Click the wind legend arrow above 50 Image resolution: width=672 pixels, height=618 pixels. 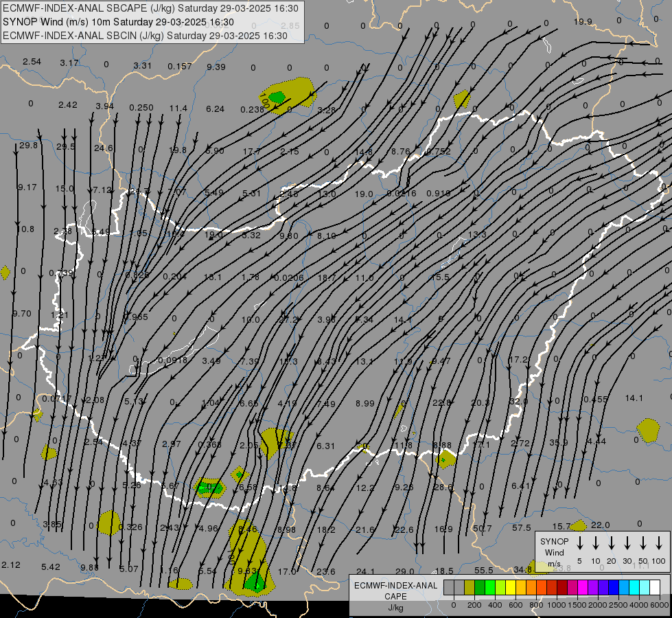point(643,542)
